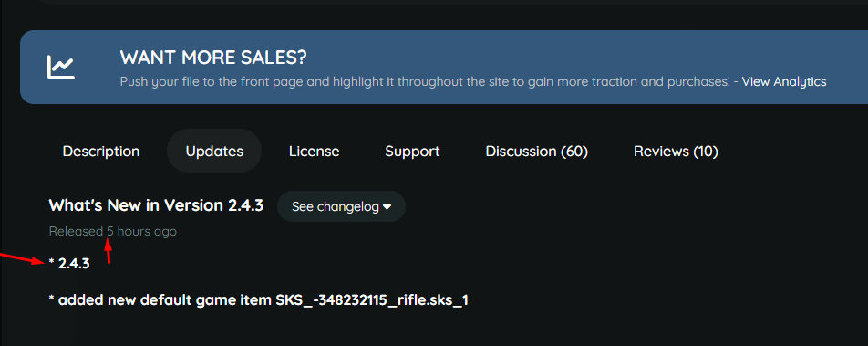868x346 pixels.
Task: Click the red arrow pointing at 2.4.3
Action: 22,259
